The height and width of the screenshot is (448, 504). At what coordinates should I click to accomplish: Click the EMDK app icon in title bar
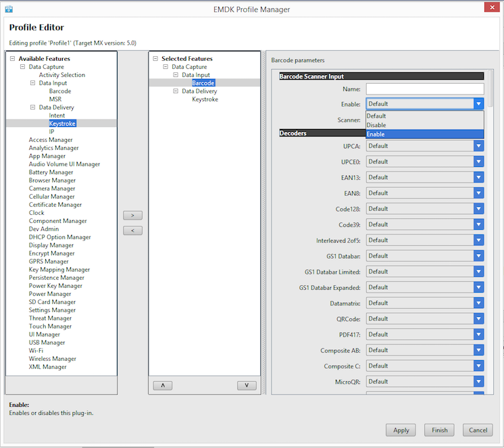point(9,9)
